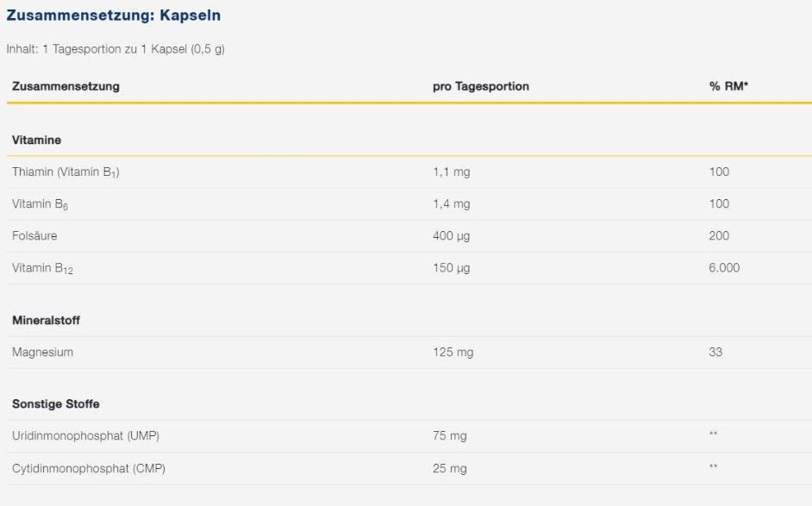Select the Thiamin (Vitamin B1) row label

66,172
